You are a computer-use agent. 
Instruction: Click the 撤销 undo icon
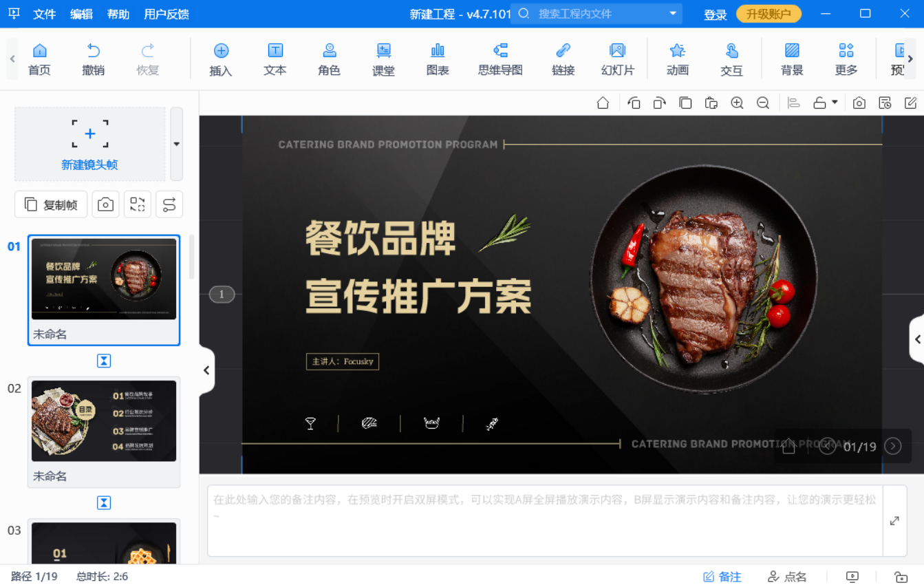94,50
